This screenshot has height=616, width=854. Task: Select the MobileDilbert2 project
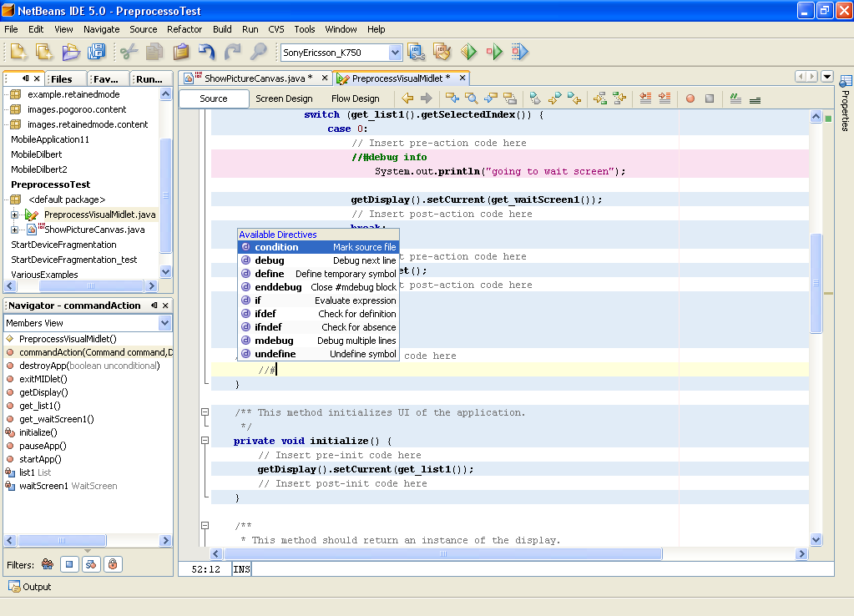pos(38,169)
